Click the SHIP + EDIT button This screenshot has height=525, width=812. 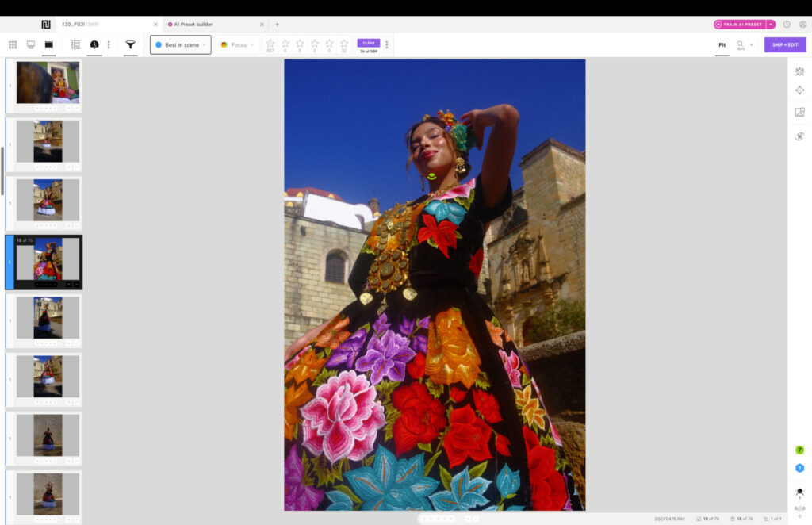[x=786, y=45]
